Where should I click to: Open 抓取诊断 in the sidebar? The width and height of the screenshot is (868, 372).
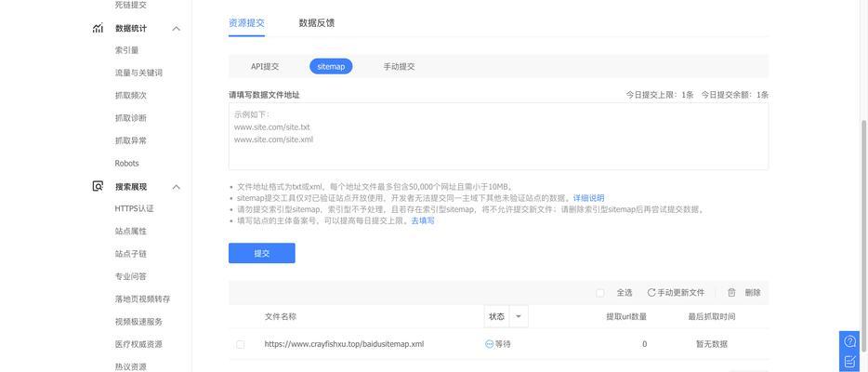(131, 118)
